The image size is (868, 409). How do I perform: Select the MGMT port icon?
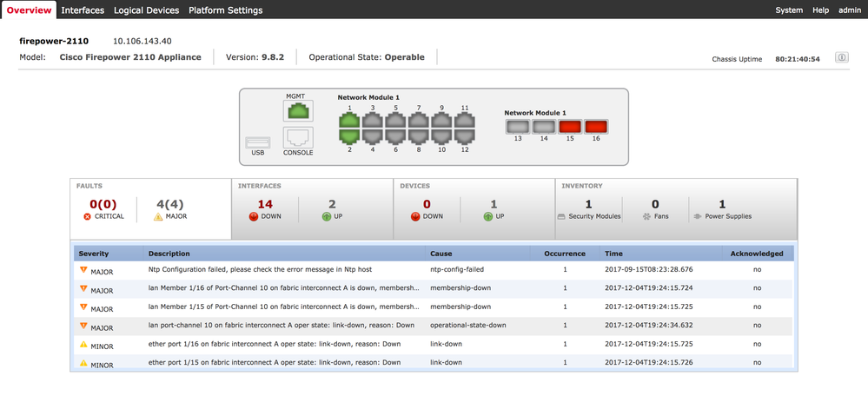(x=298, y=110)
